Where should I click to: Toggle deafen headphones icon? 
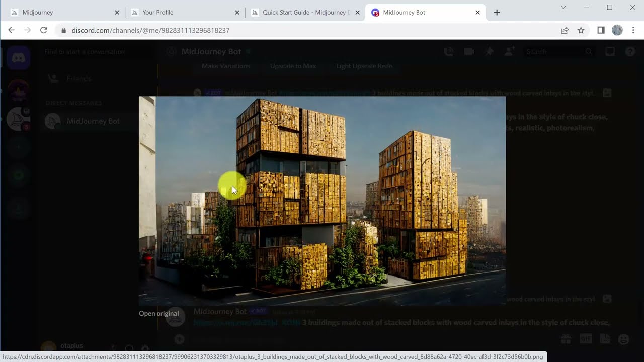[x=129, y=348]
